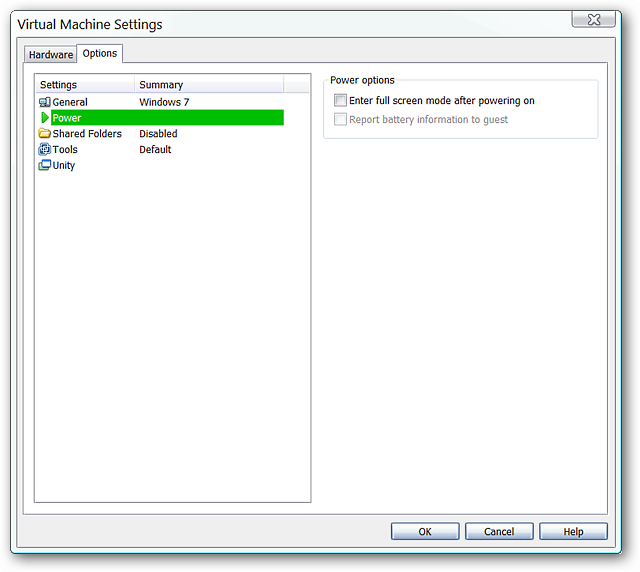The image size is (640, 572).
Task: Select the Tools row label
Action: (x=65, y=149)
